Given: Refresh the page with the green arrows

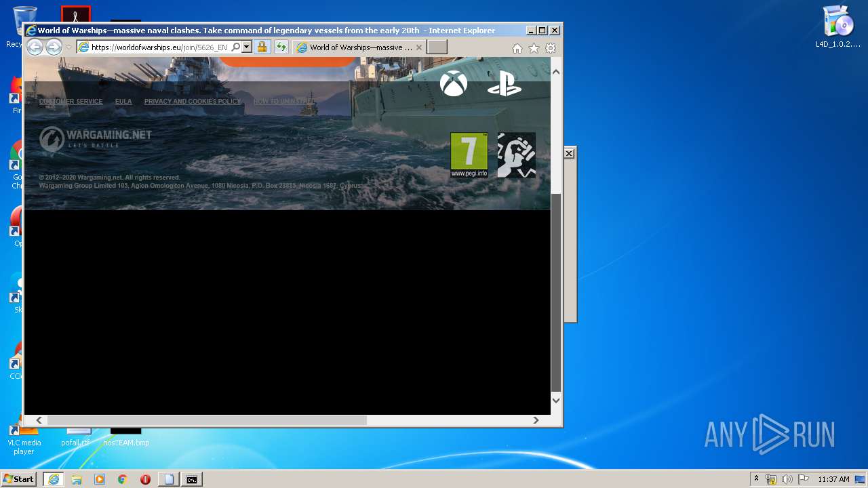Looking at the screenshot, I should pos(281,47).
